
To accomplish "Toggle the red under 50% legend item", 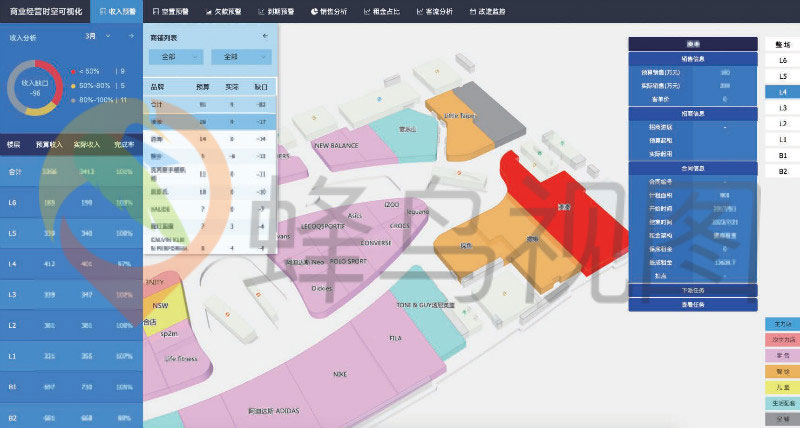I will 73,71.
